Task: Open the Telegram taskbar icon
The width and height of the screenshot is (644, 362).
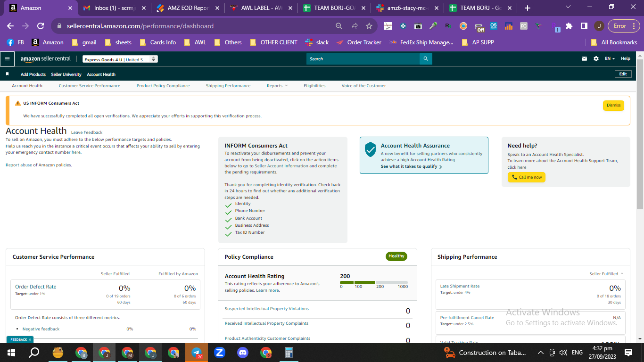Action: (197, 353)
